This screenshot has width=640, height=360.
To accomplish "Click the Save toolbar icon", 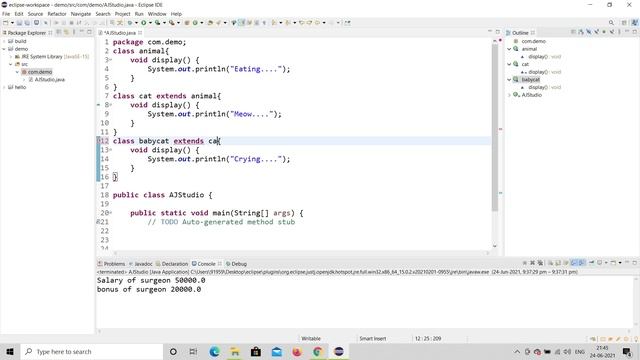I will coord(19,23).
